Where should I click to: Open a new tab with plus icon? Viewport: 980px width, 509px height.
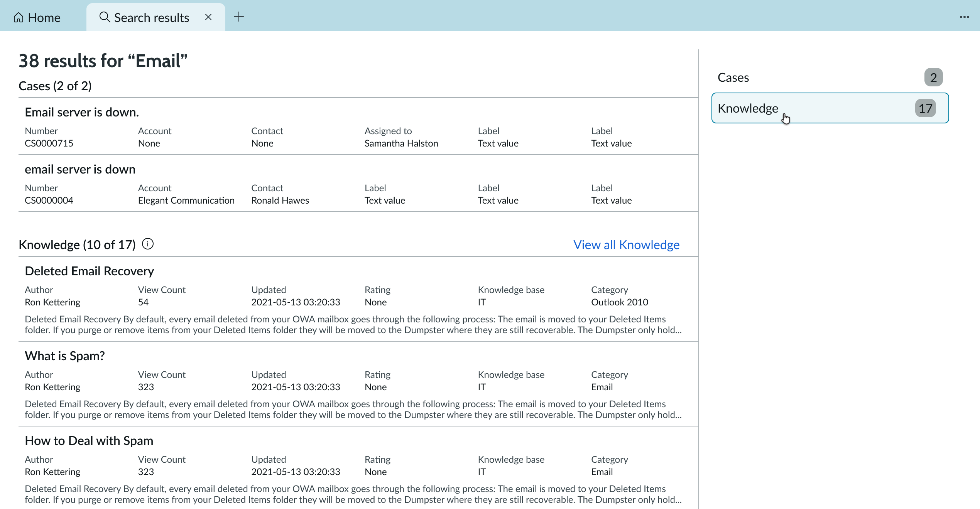(239, 17)
